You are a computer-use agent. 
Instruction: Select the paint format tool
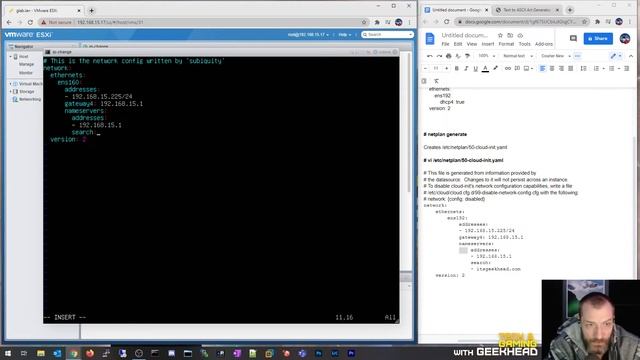467,56
